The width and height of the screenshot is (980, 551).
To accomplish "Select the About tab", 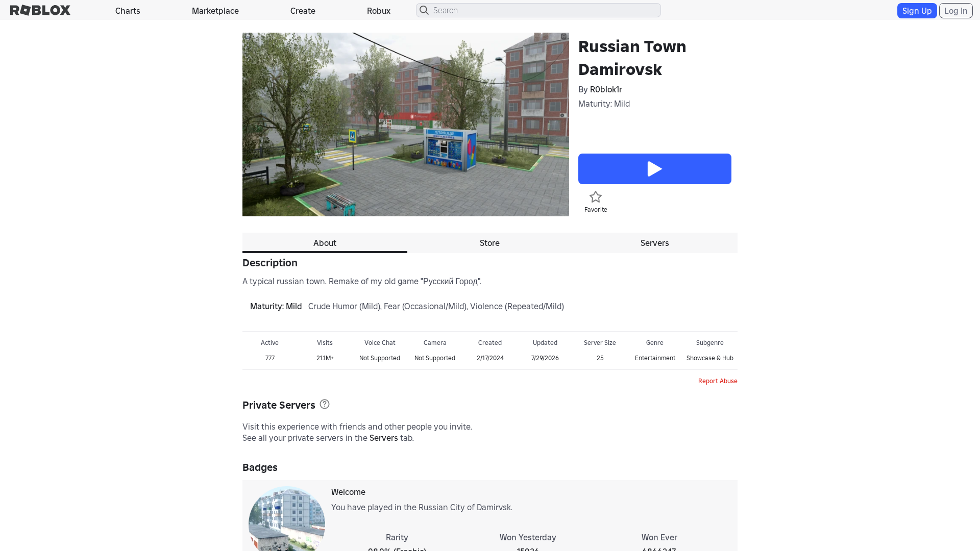I will pyautogui.click(x=325, y=243).
